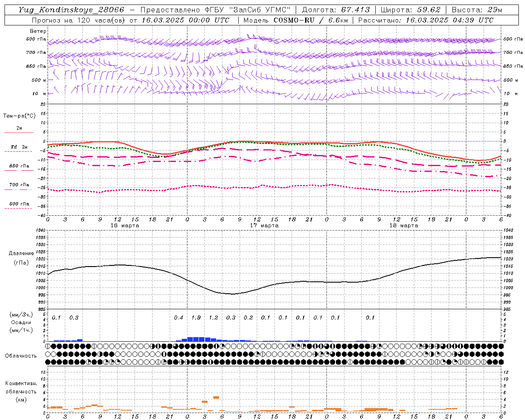Click the Давление pressure panel label
Image resolution: width=525 pixels, height=420 pixels.
(x=21, y=253)
